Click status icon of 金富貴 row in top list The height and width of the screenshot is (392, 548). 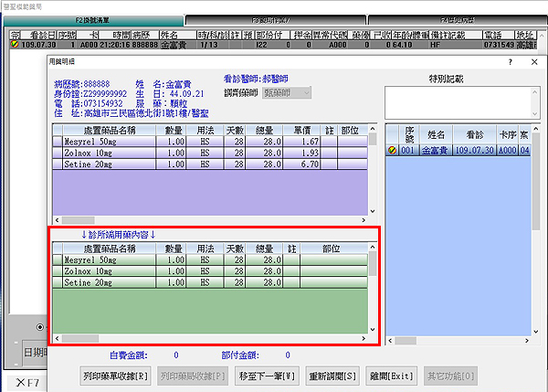click(x=13, y=43)
